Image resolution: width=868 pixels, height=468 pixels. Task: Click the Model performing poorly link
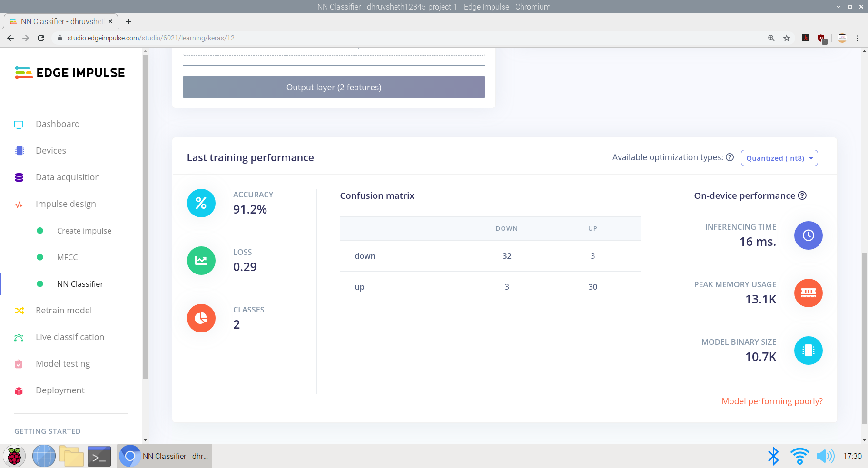tap(772, 401)
